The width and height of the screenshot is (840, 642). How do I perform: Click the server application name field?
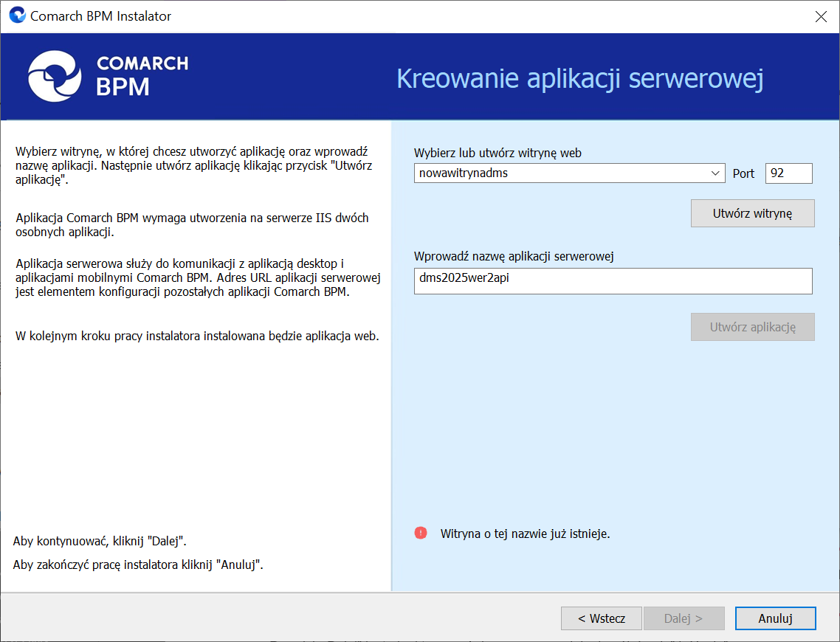click(613, 280)
